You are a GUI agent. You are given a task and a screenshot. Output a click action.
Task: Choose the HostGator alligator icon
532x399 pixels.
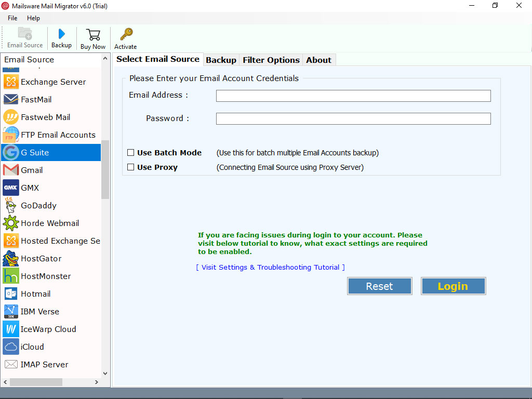(11, 258)
